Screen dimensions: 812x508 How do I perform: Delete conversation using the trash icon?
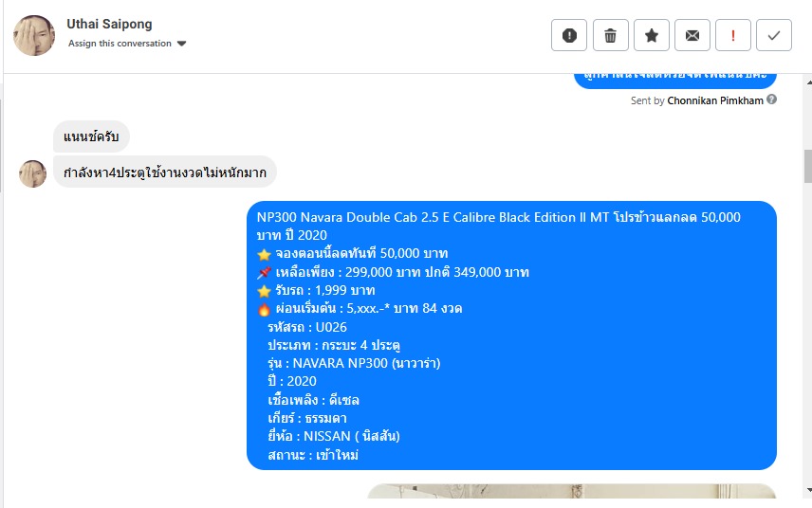tap(611, 35)
